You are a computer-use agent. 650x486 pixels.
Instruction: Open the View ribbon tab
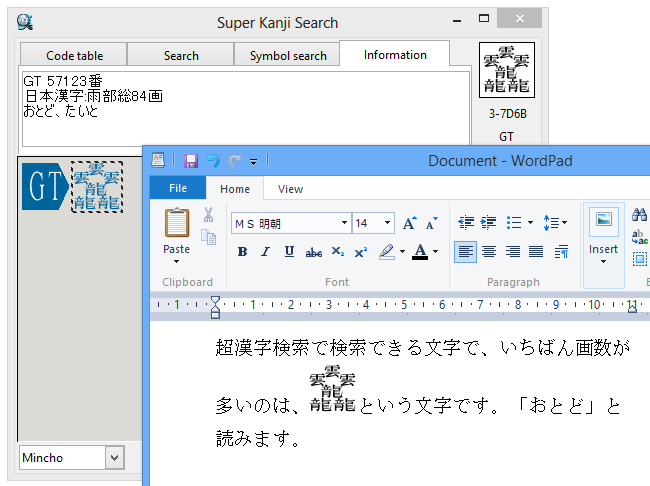point(290,188)
